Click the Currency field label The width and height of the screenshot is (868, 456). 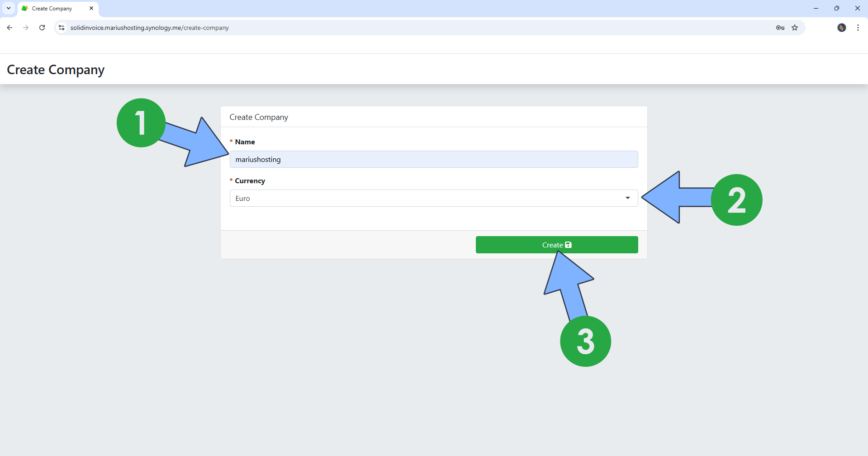click(250, 181)
